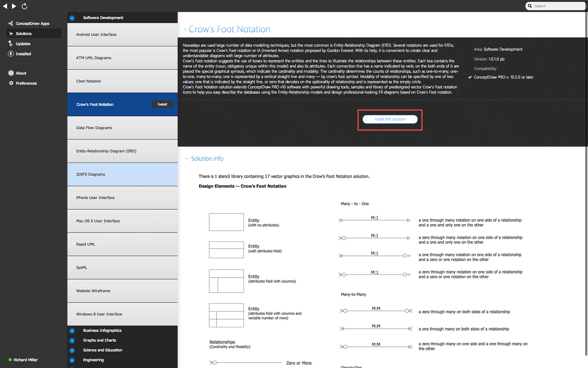The height and width of the screenshot is (368, 588).
Task: Click the Entity attributes field with columns shape
Action: pos(226,281)
